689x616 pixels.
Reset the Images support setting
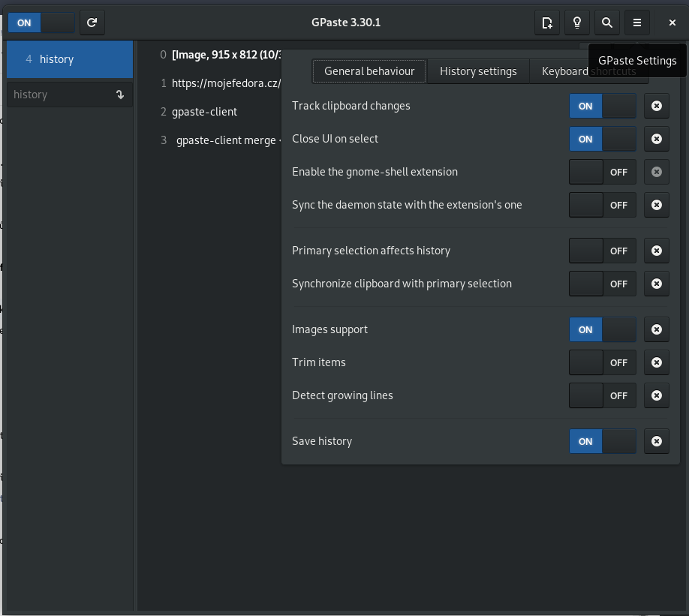[657, 329]
